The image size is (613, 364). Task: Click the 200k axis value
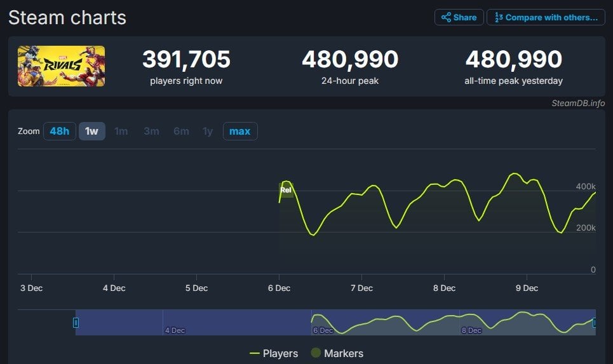[586, 227]
